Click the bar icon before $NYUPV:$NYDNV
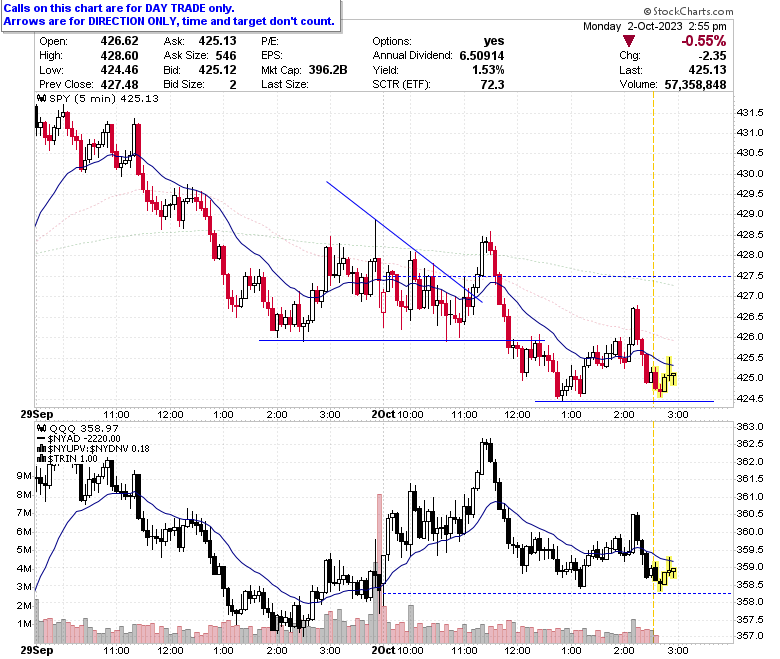The width and height of the screenshot is (780, 659). coord(42,449)
